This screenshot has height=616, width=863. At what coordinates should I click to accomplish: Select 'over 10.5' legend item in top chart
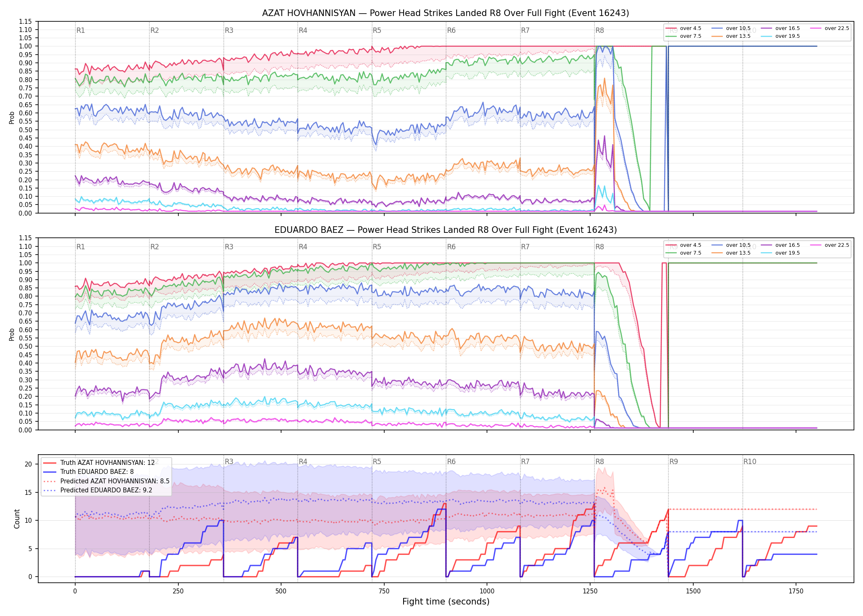pyautogui.click(x=731, y=28)
